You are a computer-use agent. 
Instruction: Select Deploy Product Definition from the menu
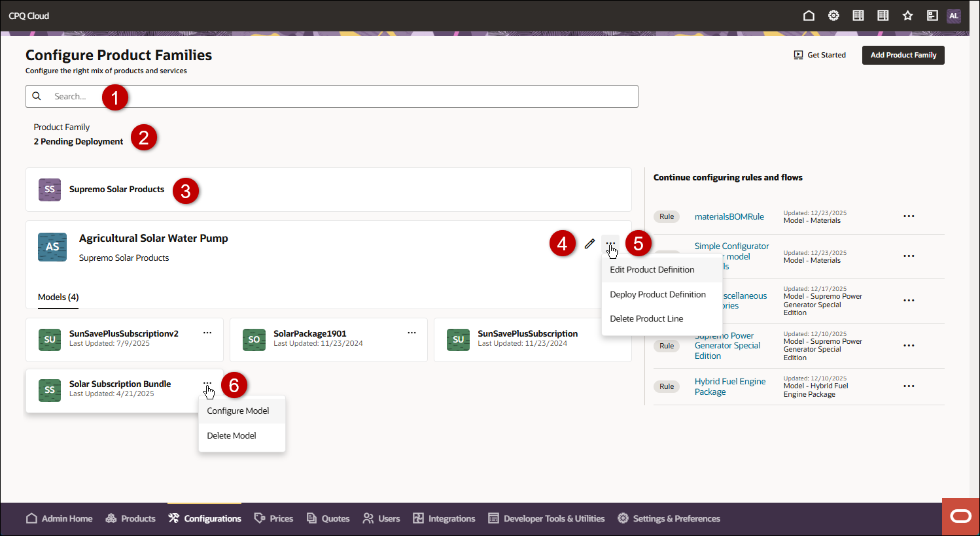tap(658, 294)
